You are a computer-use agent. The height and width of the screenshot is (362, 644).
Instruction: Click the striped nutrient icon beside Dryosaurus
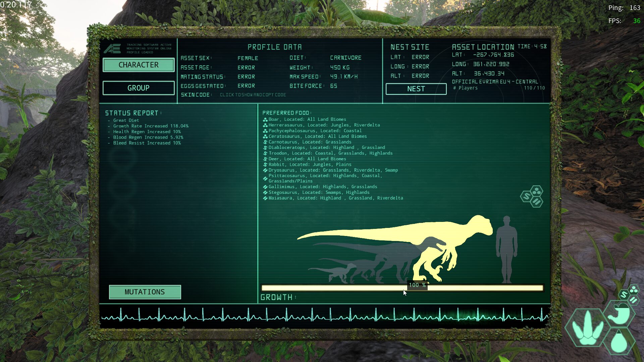[265, 170]
